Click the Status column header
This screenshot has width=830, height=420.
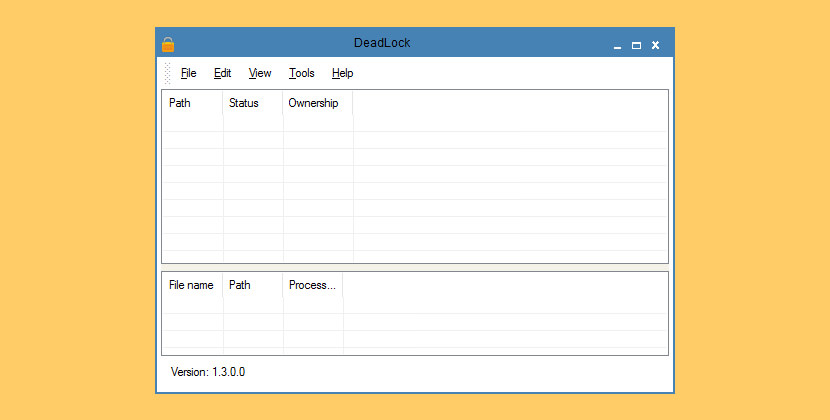253,103
